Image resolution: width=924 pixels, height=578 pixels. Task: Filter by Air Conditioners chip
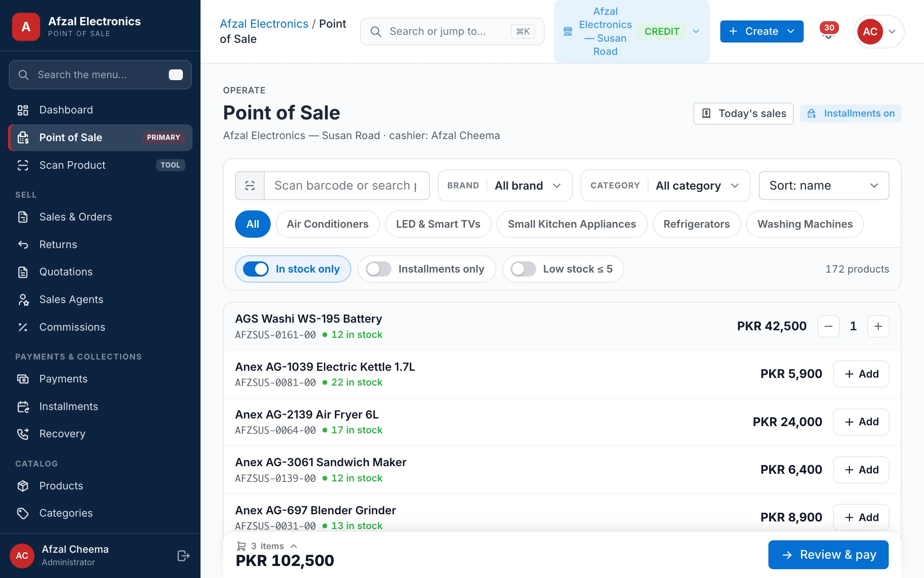[x=328, y=224]
